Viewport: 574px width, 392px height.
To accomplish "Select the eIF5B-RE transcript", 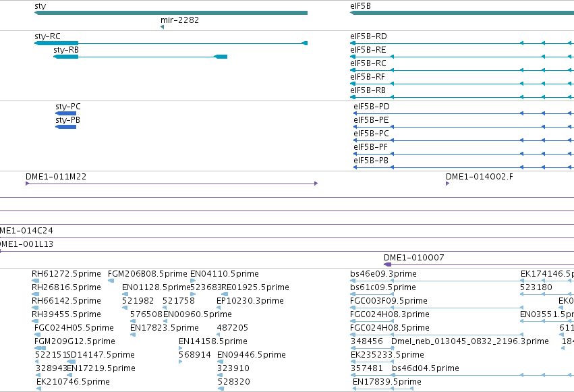I will pos(462,57).
